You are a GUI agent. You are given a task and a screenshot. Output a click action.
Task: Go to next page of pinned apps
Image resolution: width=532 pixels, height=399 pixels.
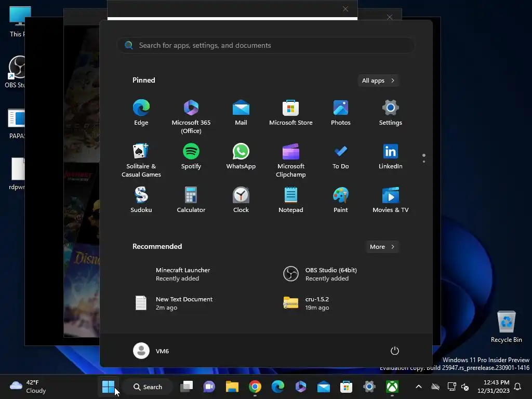click(424, 162)
